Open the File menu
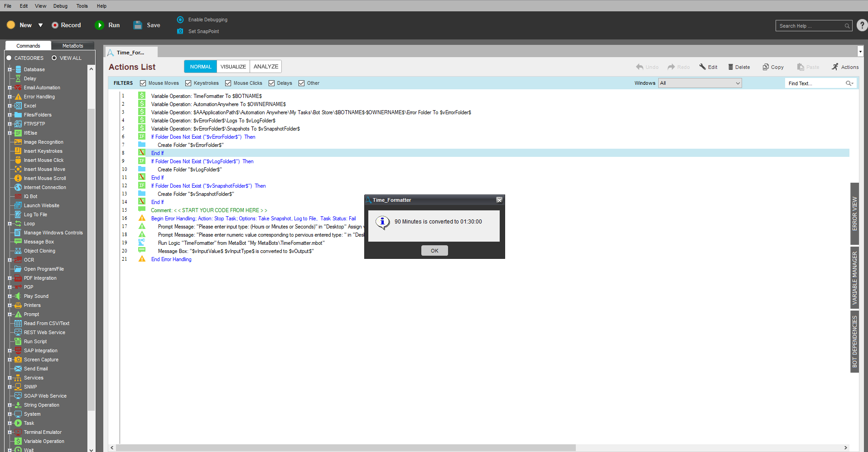 [8, 6]
